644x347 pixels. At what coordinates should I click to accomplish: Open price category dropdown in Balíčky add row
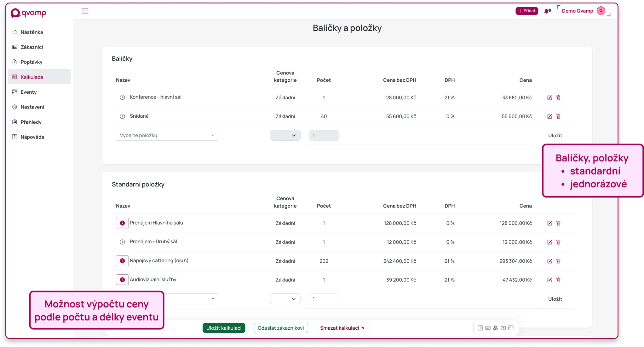click(x=285, y=135)
